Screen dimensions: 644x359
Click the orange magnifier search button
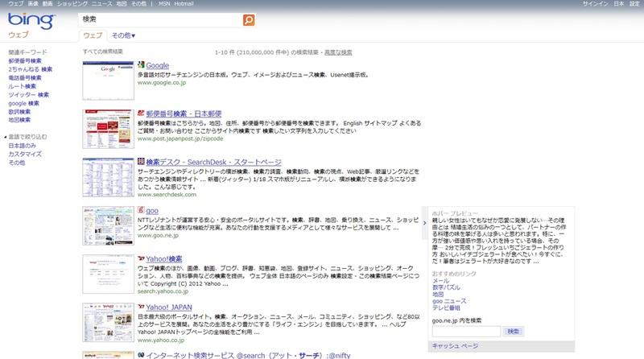249,19
